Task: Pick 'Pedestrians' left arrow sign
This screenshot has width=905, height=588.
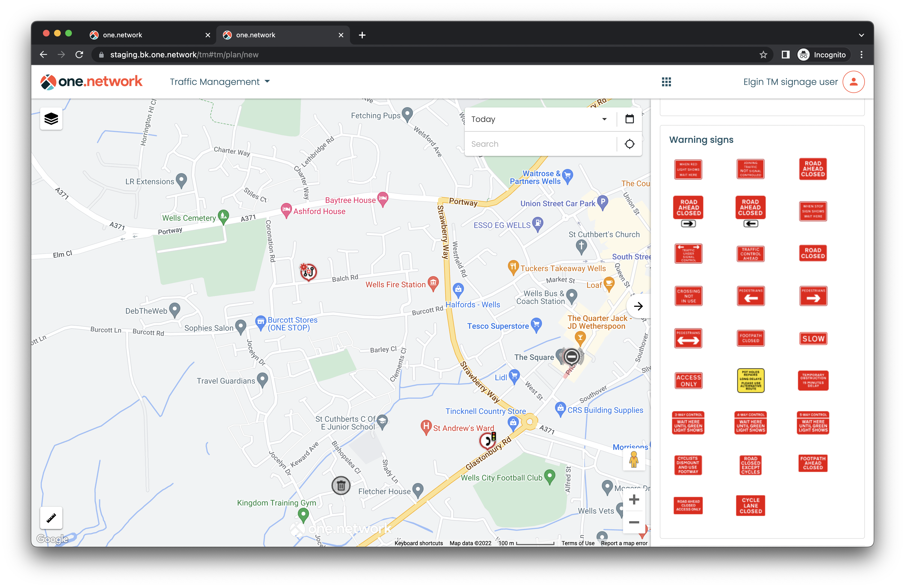Action: pyautogui.click(x=750, y=296)
